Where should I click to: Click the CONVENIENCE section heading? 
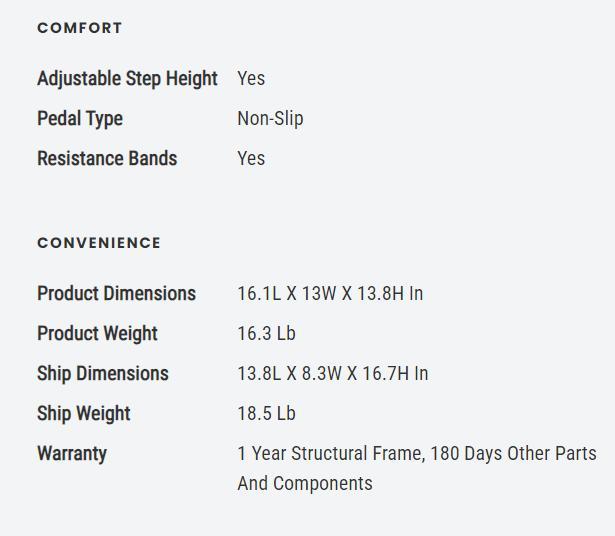99,243
